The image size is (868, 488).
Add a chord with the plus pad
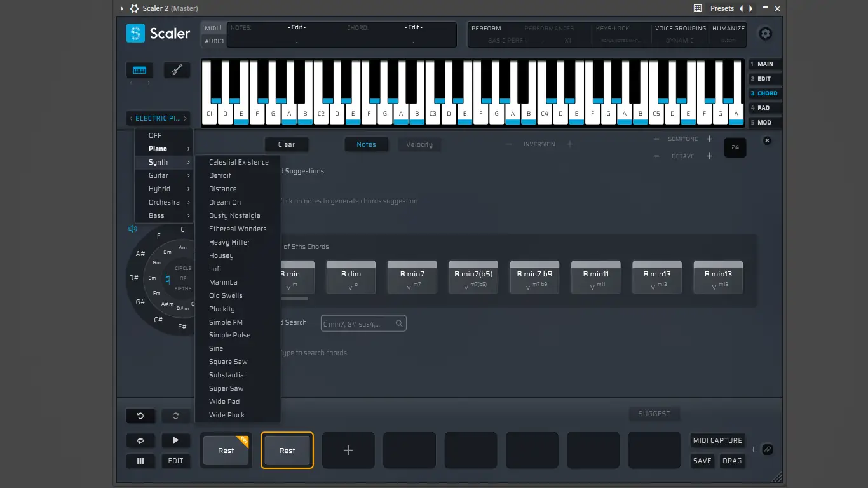(x=348, y=451)
